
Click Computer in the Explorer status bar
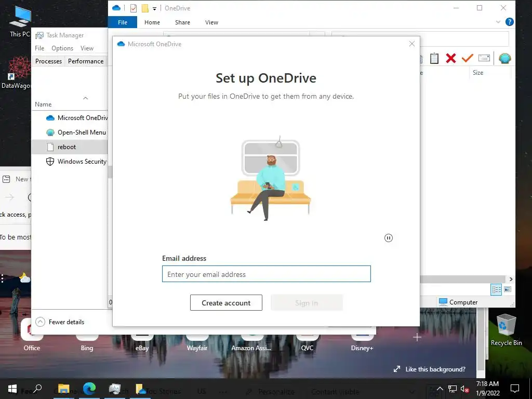458,302
